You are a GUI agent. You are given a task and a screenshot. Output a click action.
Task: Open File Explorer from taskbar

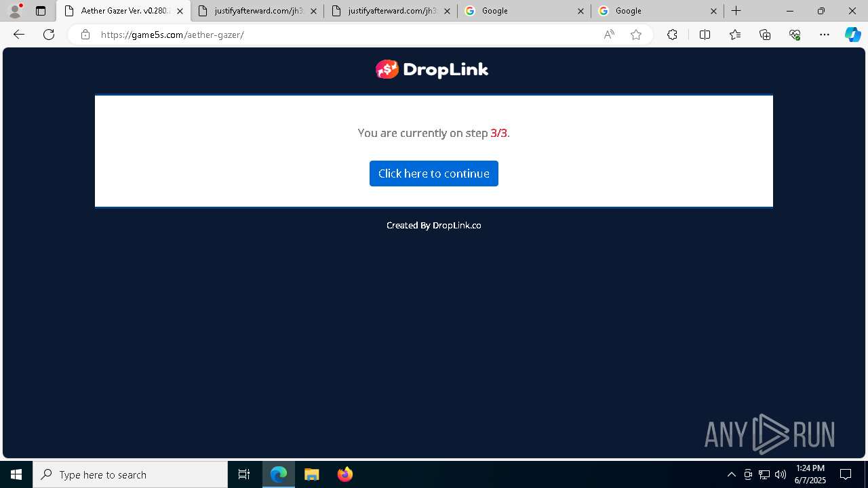[312, 474]
